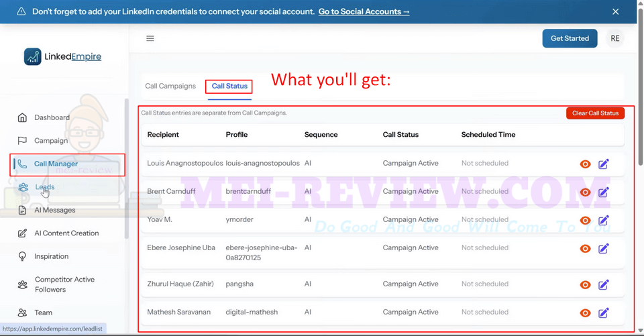Click the ebere-josephine-uba-0a8270125 profile cell

262,253
